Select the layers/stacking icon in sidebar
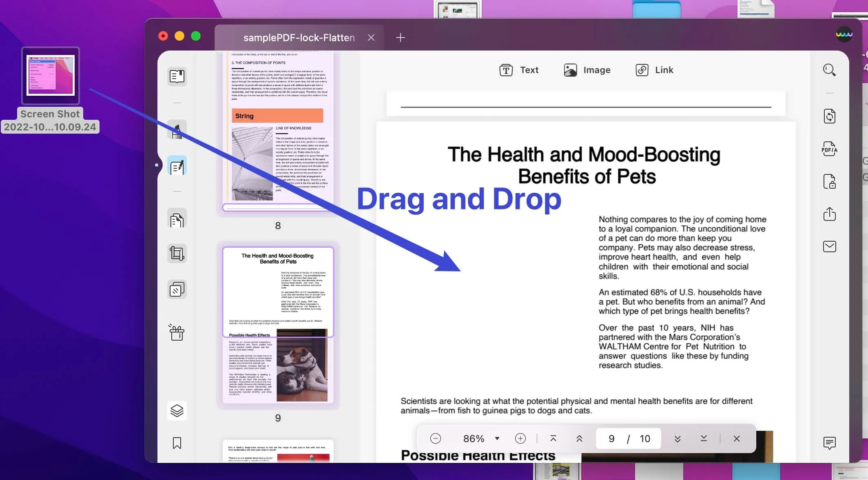The height and width of the screenshot is (480, 868). (176, 410)
